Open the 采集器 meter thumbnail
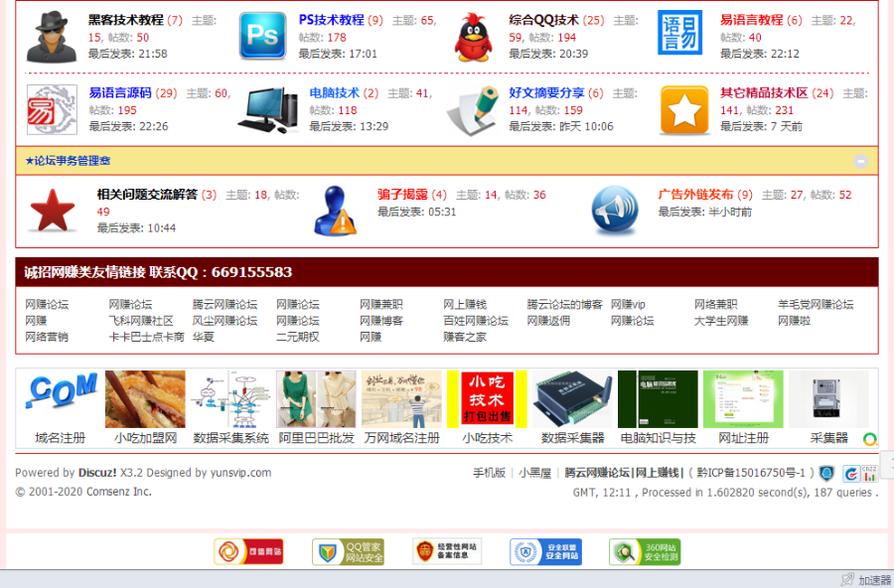This screenshot has height=588, width=894. [829, 399]
